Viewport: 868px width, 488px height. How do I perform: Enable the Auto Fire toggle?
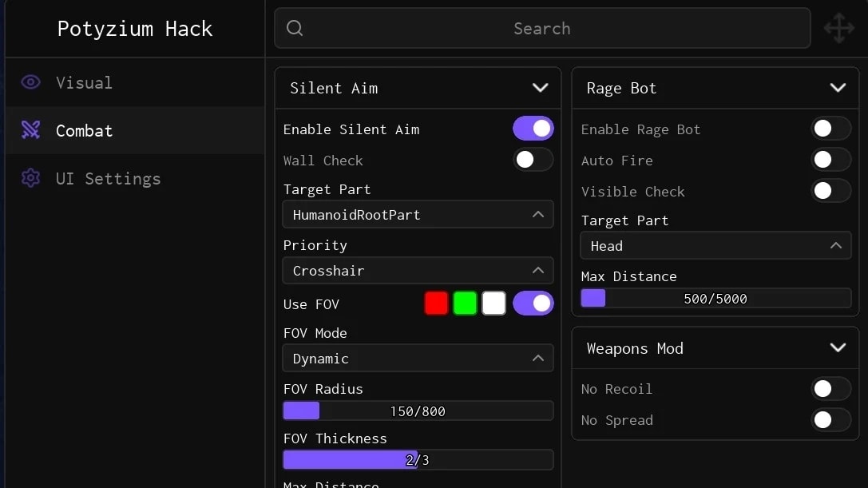[x=831, y=160]
